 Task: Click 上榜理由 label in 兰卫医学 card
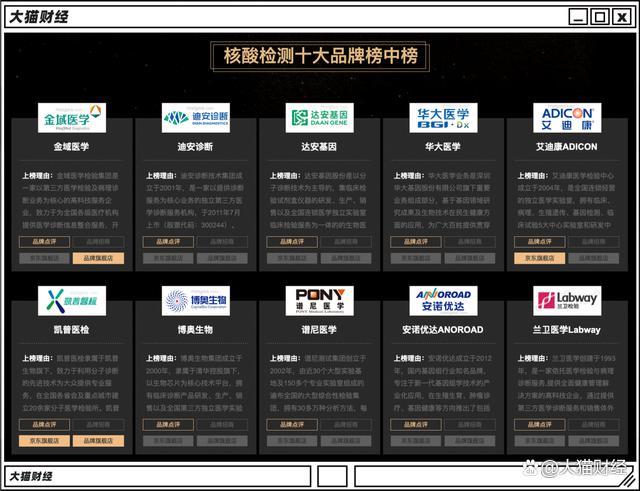[x=533, y=358]
